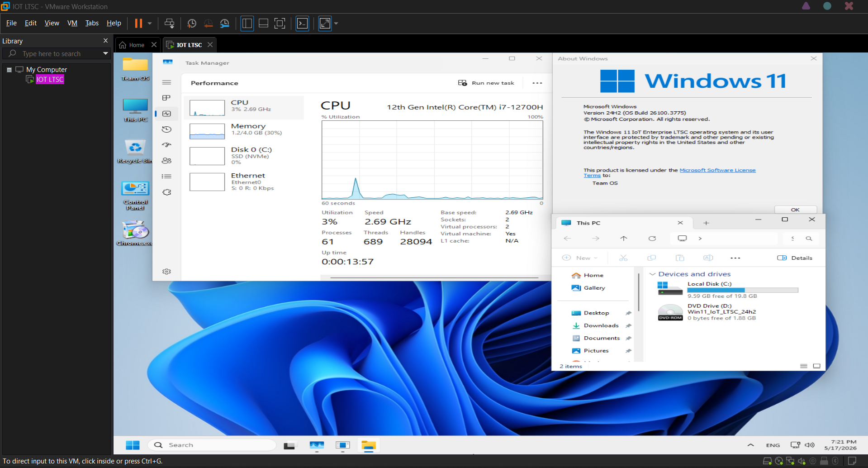Select the Control Panel desktop icon
The height and width of the screenshot is (468, 868).
(x=135, y=196)
